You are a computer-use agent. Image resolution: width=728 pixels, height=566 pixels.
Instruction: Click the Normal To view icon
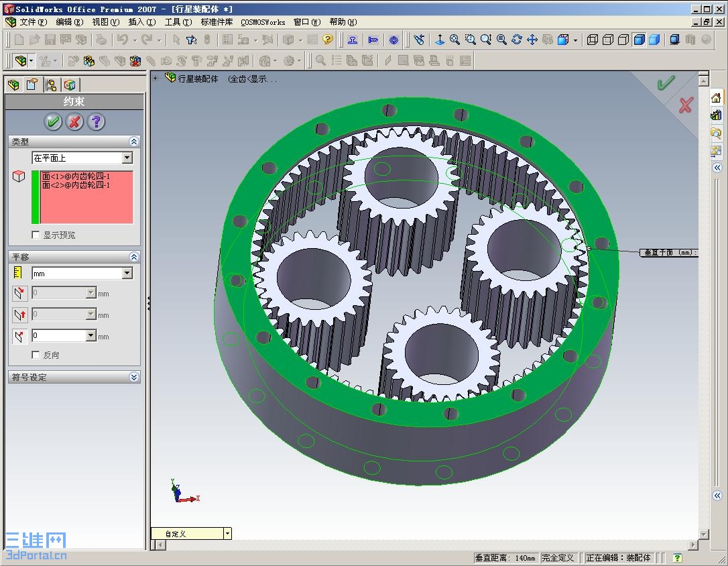439,40
